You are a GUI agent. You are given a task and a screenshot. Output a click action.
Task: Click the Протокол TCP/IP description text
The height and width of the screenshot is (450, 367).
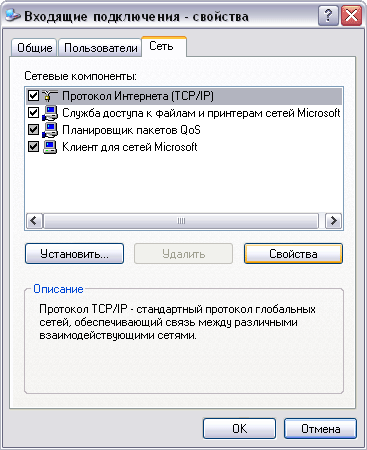[177, 322]
